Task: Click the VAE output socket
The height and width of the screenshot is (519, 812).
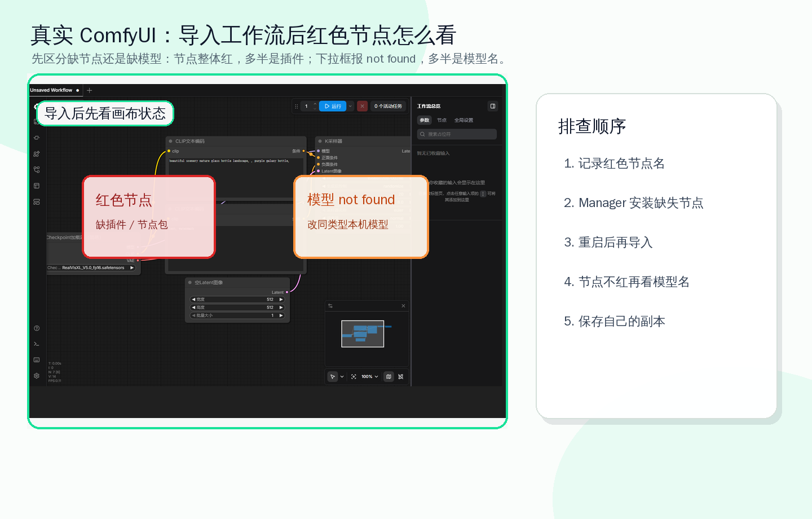Action: (x=138, y=261)
